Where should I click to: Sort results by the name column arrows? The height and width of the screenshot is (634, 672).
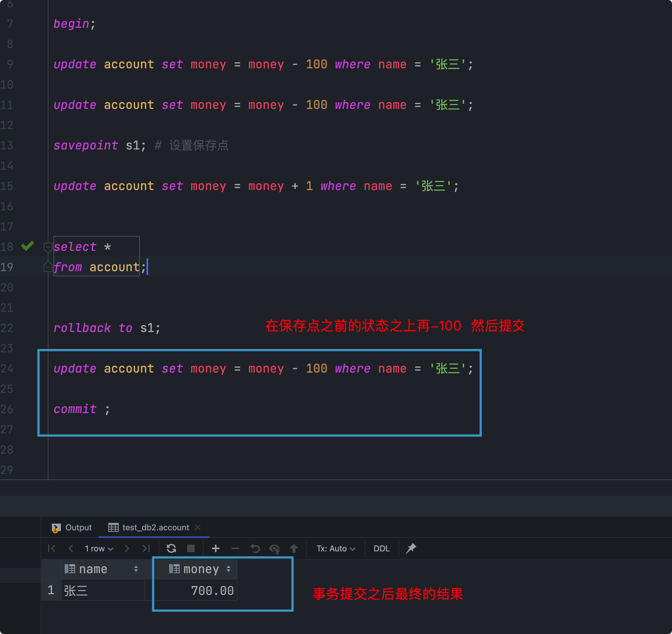coord(136,569)
